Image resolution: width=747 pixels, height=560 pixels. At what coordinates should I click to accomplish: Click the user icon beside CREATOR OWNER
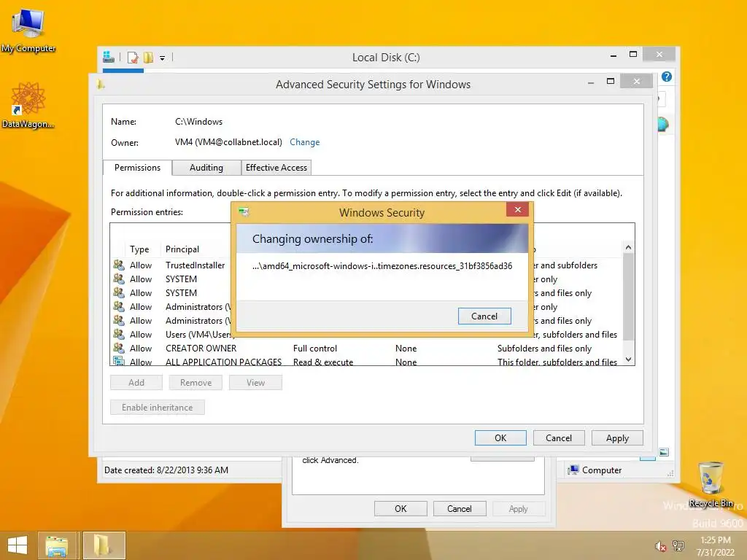click(119, 348)
